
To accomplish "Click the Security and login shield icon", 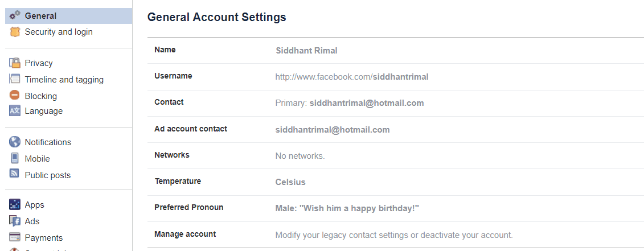I will tap(15, 32).
